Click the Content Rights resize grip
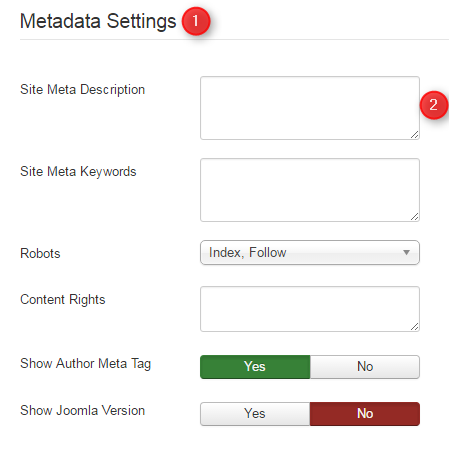 414,327
